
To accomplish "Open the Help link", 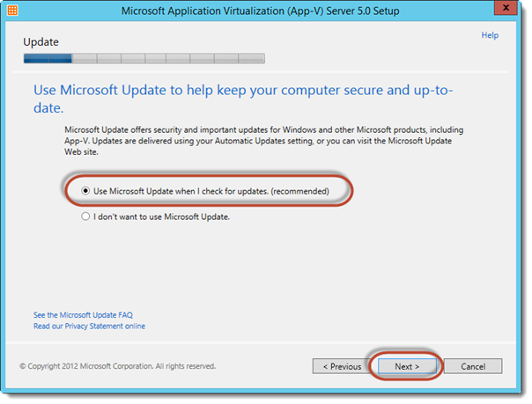I will point(490,35).
